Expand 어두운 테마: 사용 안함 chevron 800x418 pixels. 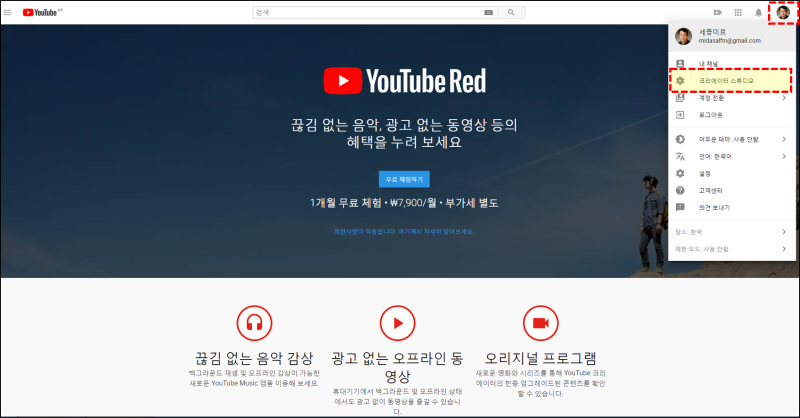pyautogui.click(x=784, y=139)
